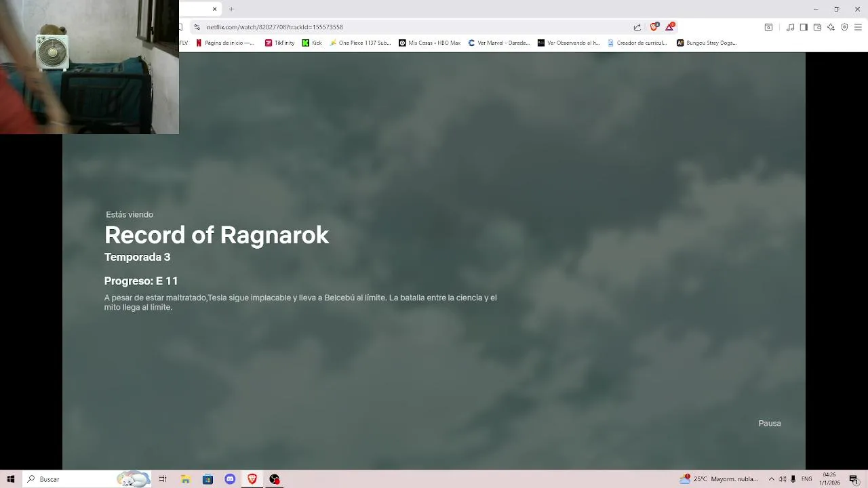Change ENG input language
868x488 pixels.
(807, 479)
